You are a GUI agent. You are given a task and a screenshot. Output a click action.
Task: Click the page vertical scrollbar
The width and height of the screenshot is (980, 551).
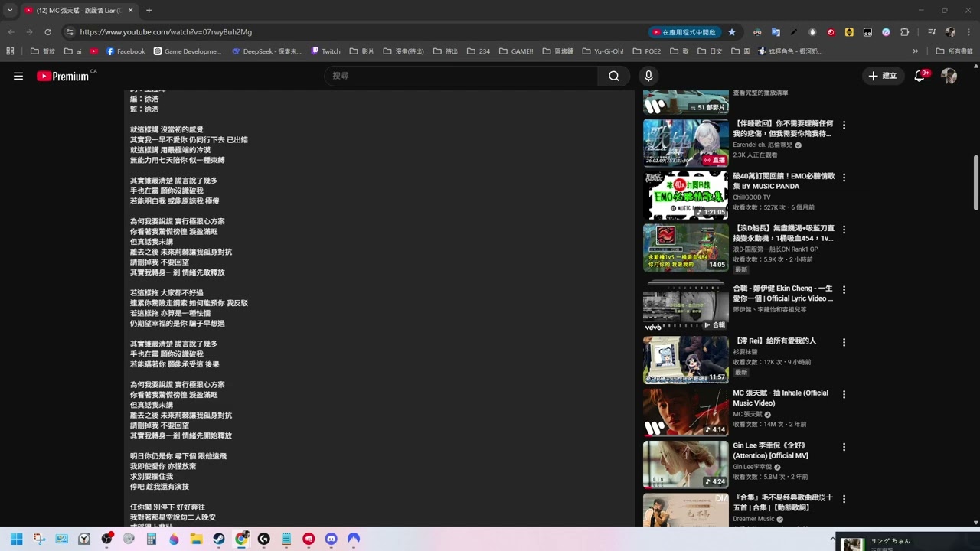pos(975,181)
